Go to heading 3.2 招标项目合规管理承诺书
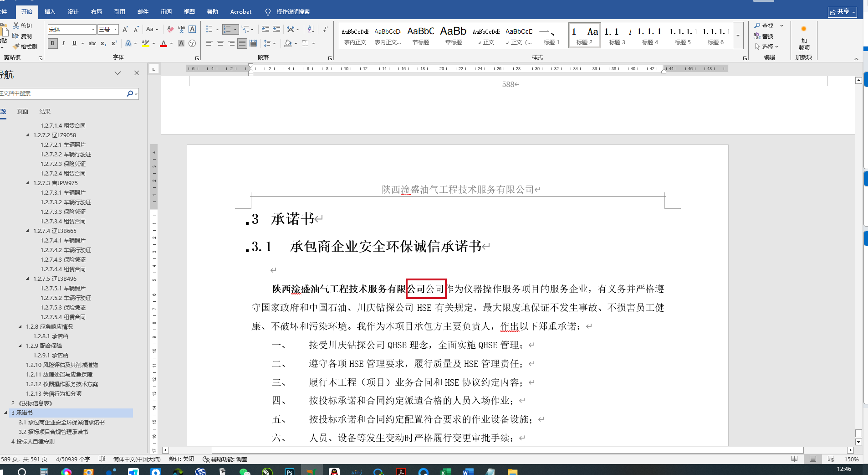Viewport: 868px width, 475px height. pyautogui.click(x=54, y=432)
